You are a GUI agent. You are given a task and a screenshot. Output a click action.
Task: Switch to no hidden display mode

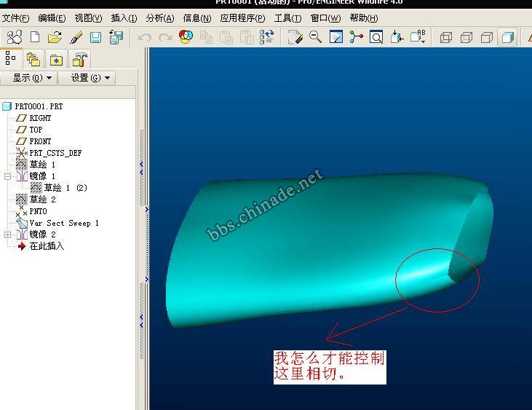click(487, 37)
